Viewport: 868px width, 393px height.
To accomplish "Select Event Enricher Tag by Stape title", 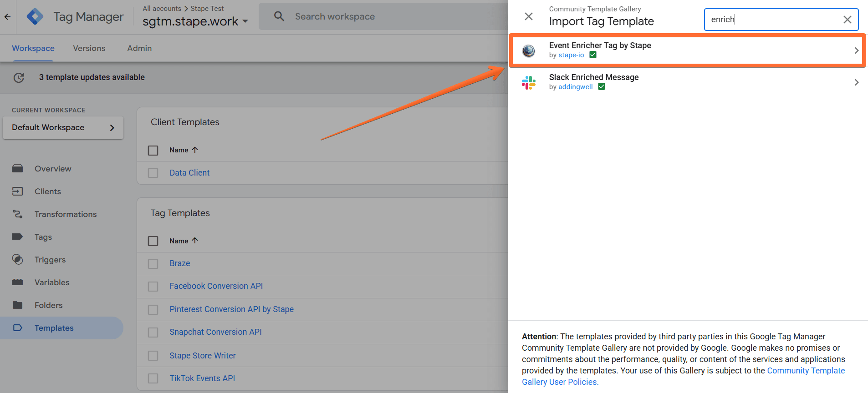I will (x=600, y=45).
